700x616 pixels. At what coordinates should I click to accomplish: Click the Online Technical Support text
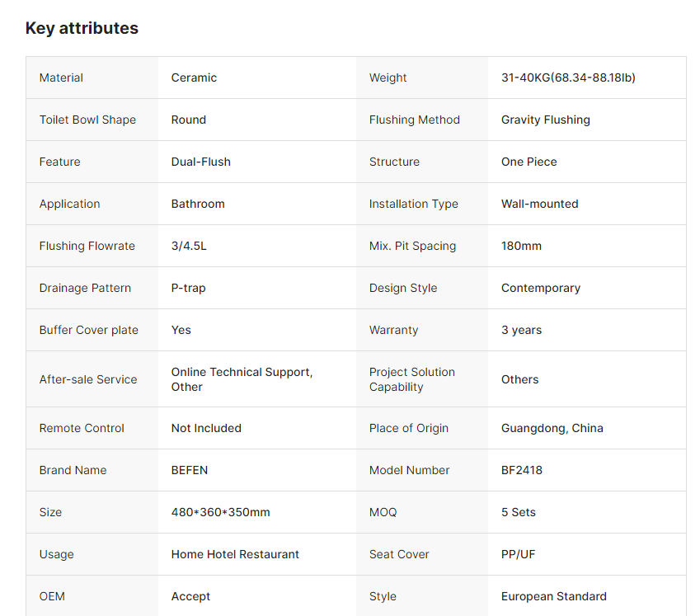[x=242, y=372]
